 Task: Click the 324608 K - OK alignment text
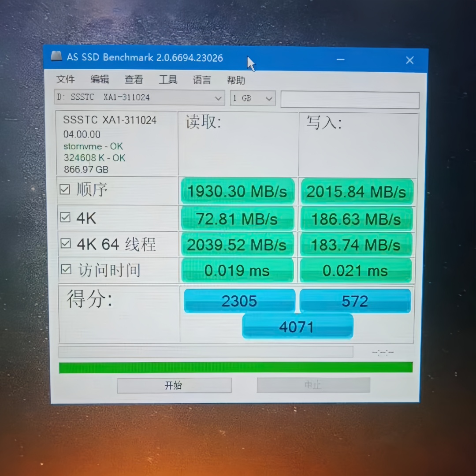click(x=94, y=158)
